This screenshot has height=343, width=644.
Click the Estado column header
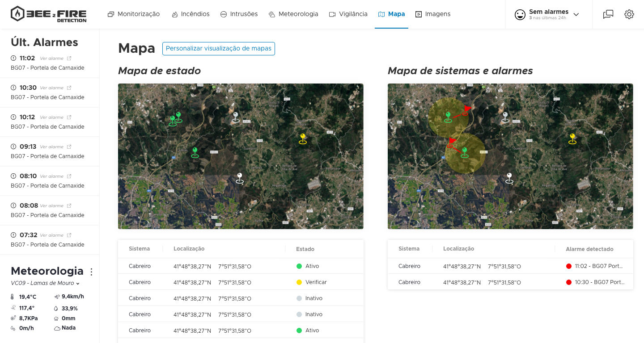click(x=305, y=249)
